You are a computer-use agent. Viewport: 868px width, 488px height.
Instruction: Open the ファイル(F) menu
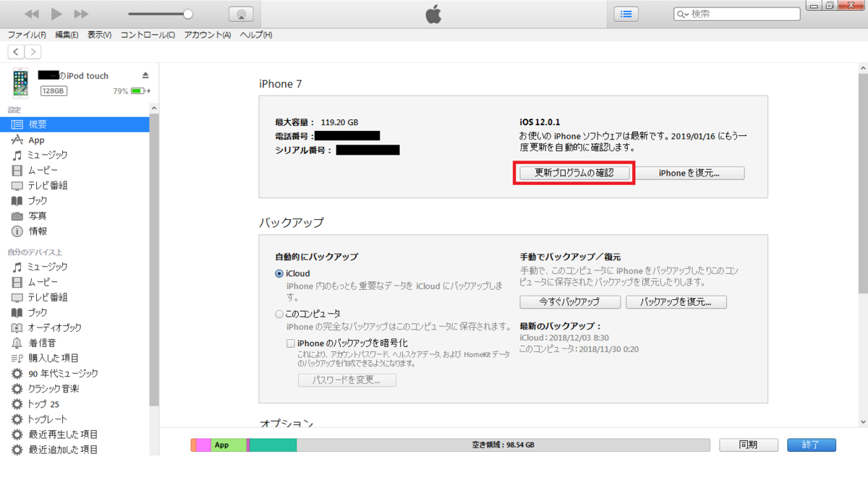pos(27,35)
